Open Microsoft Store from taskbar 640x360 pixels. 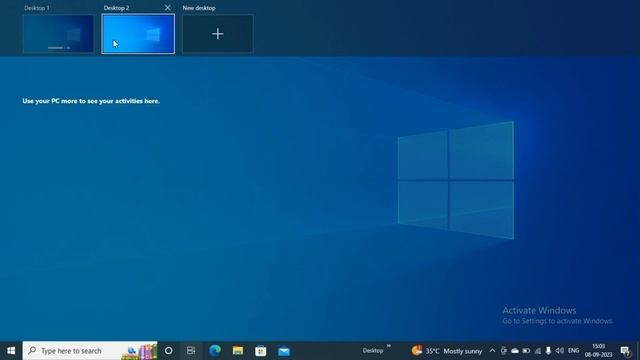(261, 351)
